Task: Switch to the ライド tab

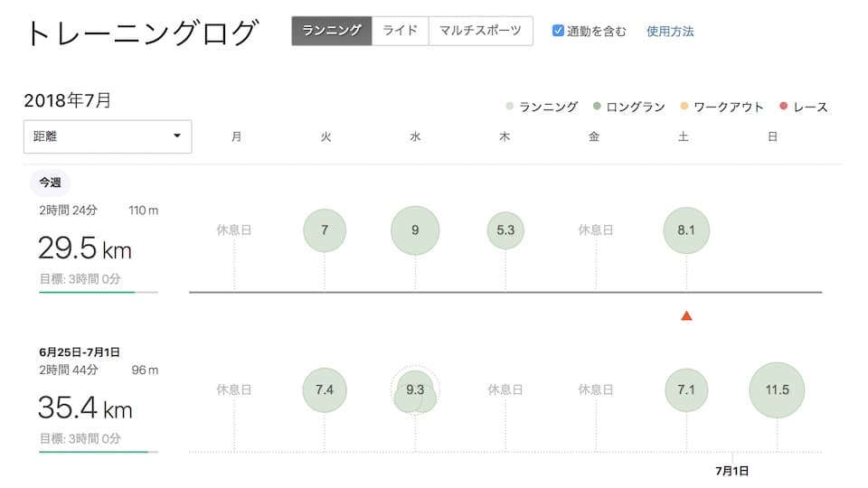Action: [x=401, y=31]
